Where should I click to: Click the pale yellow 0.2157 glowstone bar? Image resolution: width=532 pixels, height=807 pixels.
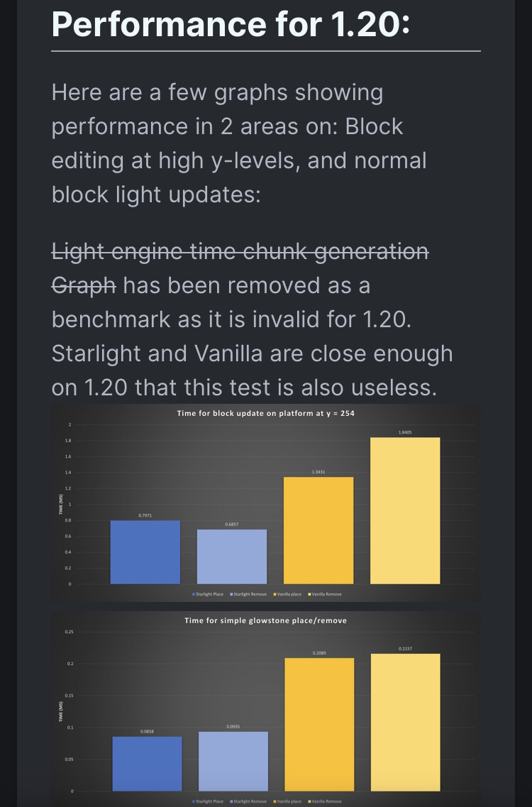[406, 723]
